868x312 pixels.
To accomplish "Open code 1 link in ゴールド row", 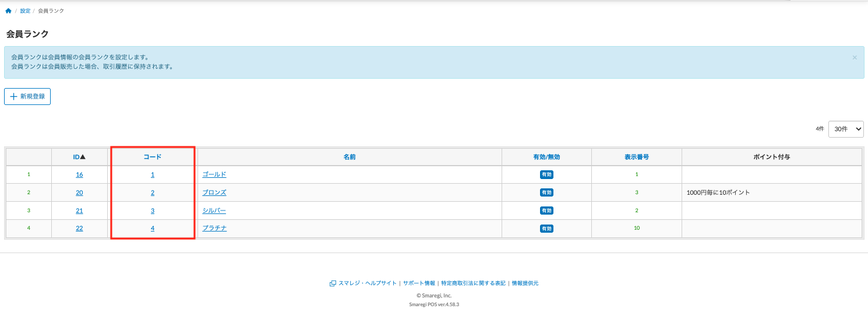I will 153,174.
